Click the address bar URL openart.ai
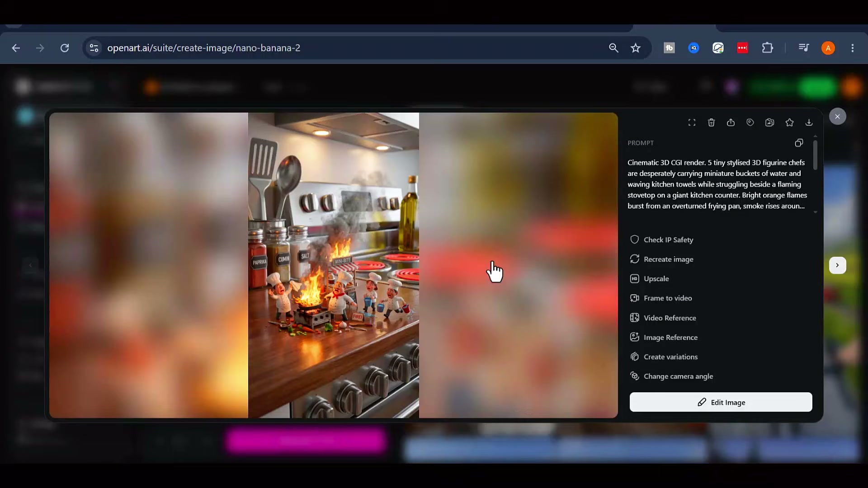 coord(204,48)
